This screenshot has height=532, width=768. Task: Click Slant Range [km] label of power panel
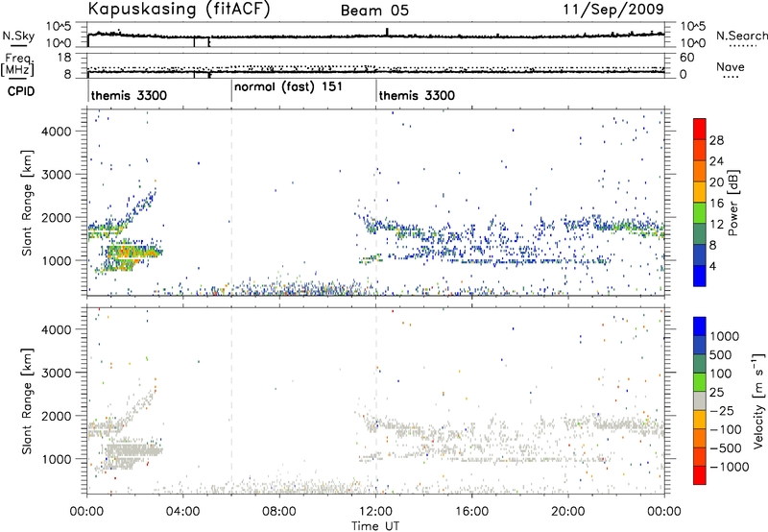click(27, 203)
